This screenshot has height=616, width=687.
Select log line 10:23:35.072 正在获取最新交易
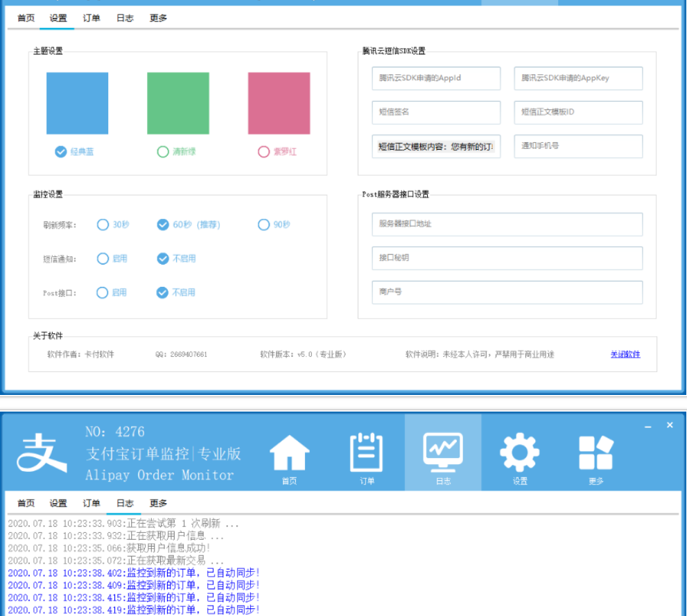click(x=116, y=560)
